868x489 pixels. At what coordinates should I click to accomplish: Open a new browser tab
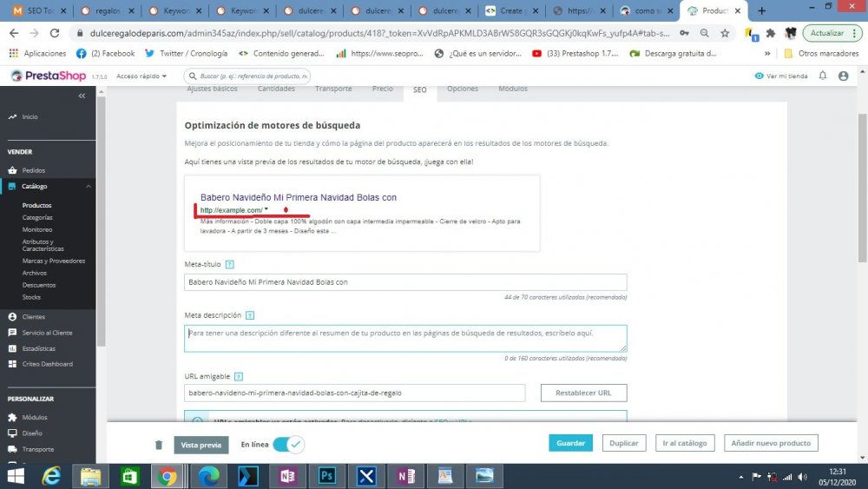point(762,10)
